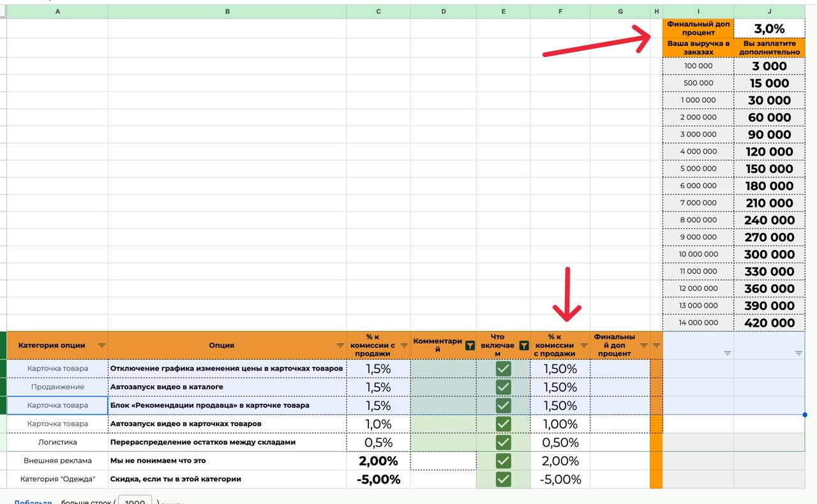Toggle checkbox for «Автозапуск видео в карточках товаров»

point(503,424)
